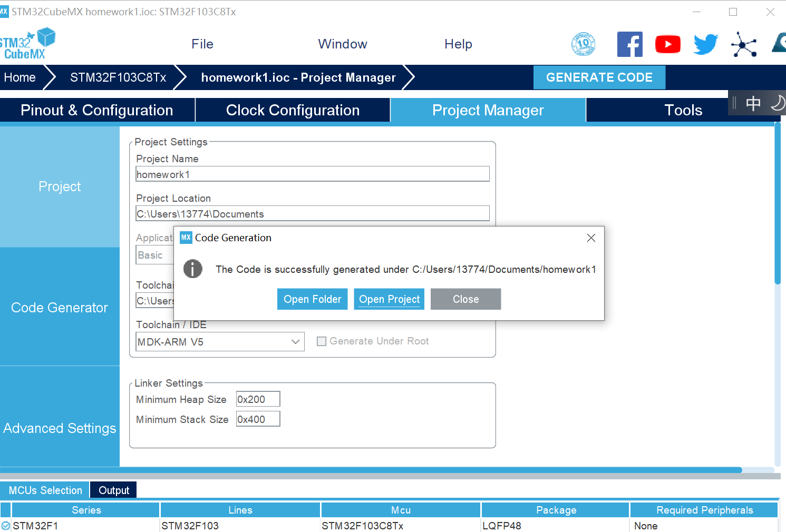
Task: Click the Chinese input mode icon
Action: 753,103
